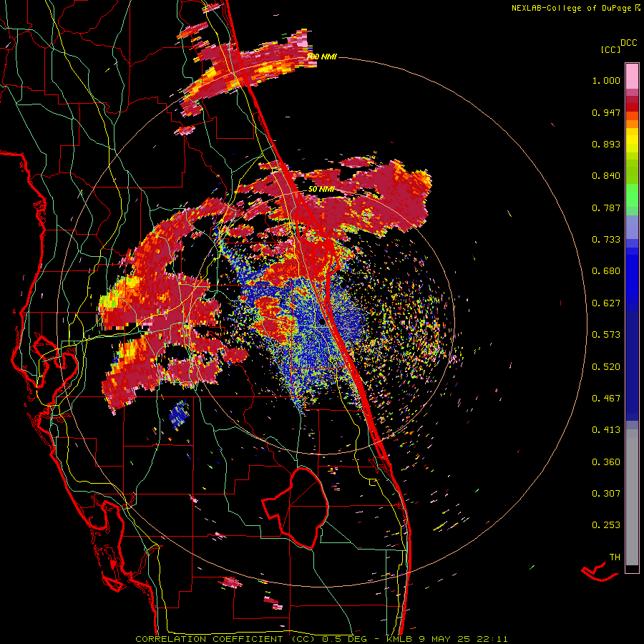Click the 0.733 scale value
Screen dimensions: 644x644
coord(606,240)
